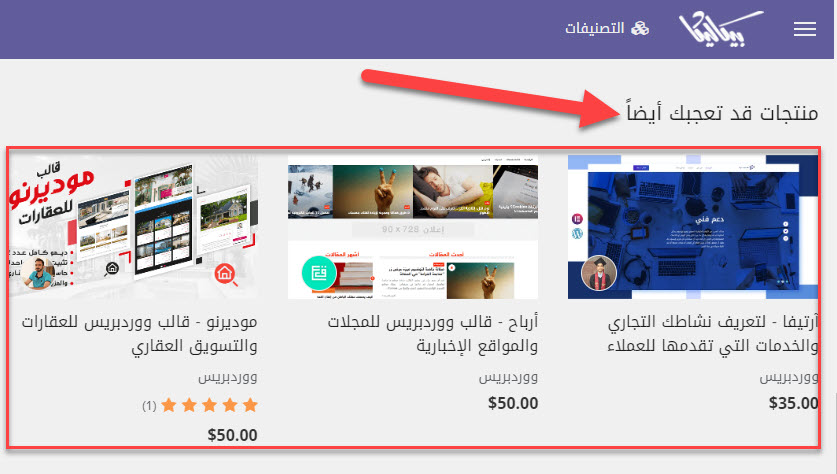Open the Moderno real estate thumbnail
Screen dimensions: 837x474
(x=133, y=227)
